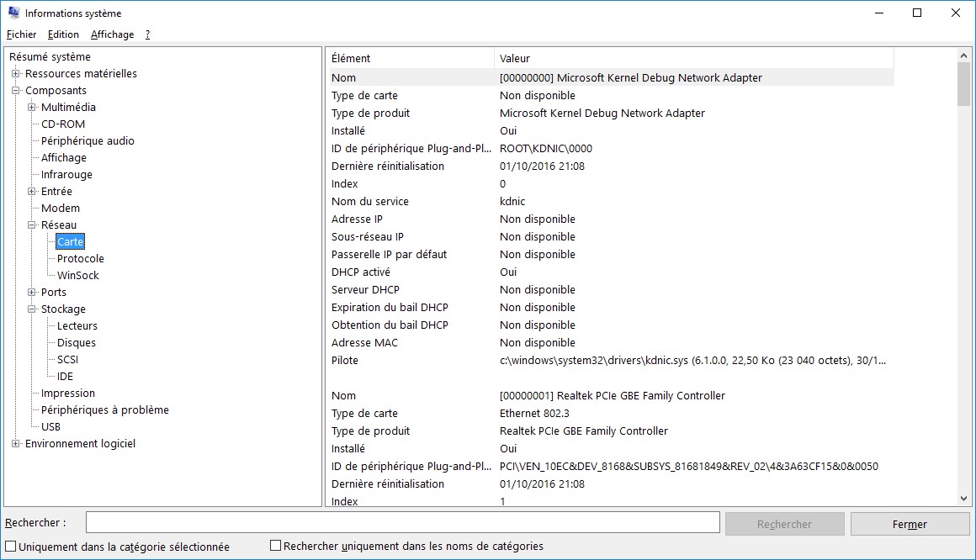Expand the Ports tree node
Viewport: 976px width, 560px height.
click(x=32, y=293)
